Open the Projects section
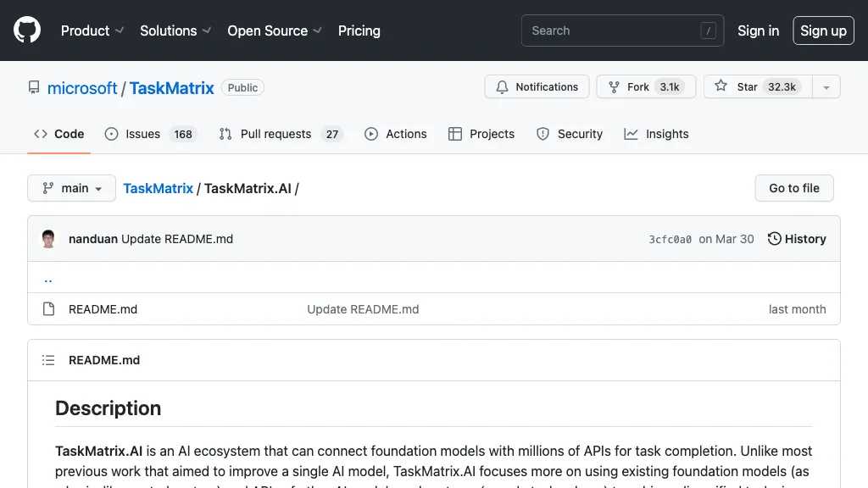Screen dimensions: 868x488 tap(481, 134)
